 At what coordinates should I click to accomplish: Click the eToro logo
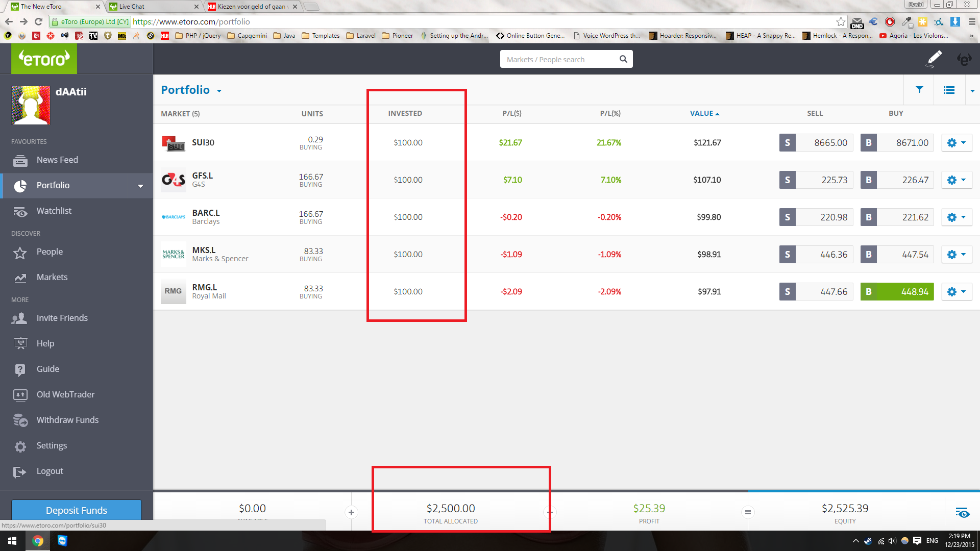[x=44, y=59]
